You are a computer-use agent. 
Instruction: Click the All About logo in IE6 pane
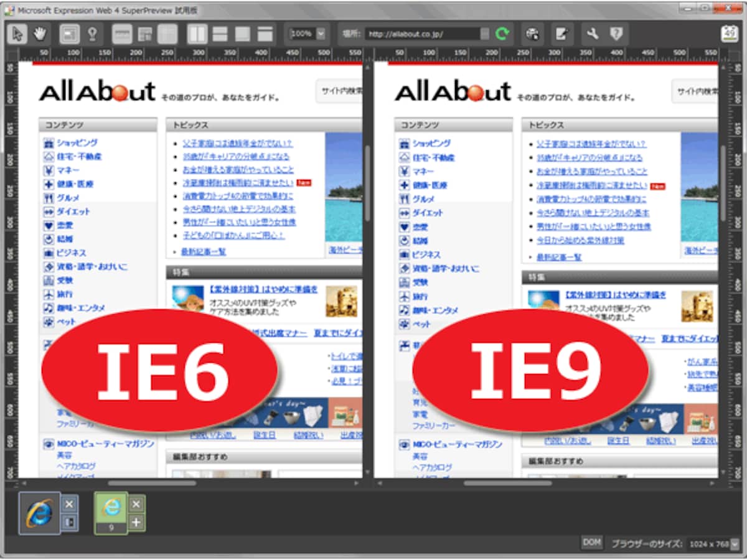[x=97, y=91]
